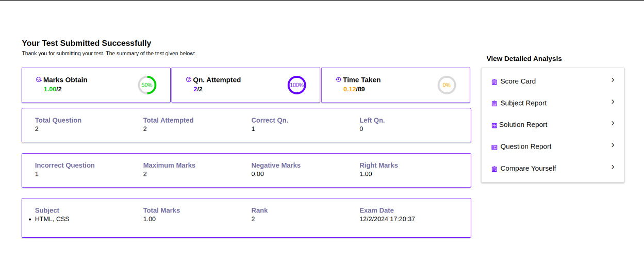Open the Score Card menu item

518,81
